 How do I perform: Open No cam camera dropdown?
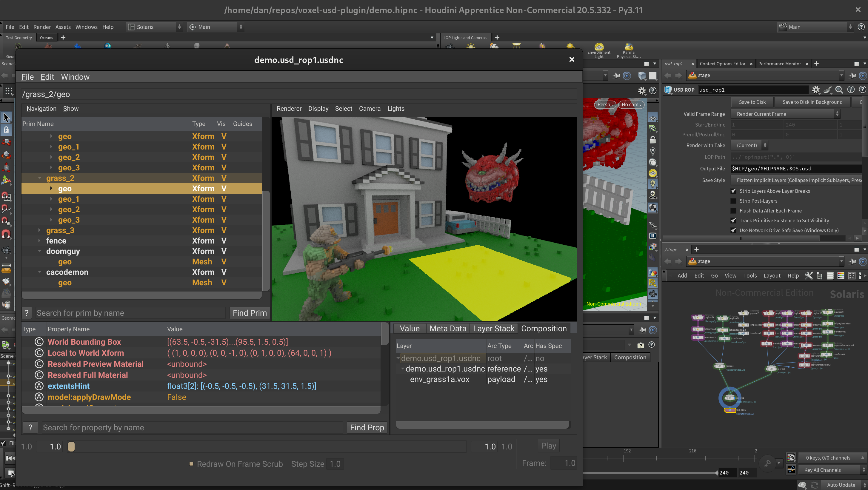click(x=631, y=104)
